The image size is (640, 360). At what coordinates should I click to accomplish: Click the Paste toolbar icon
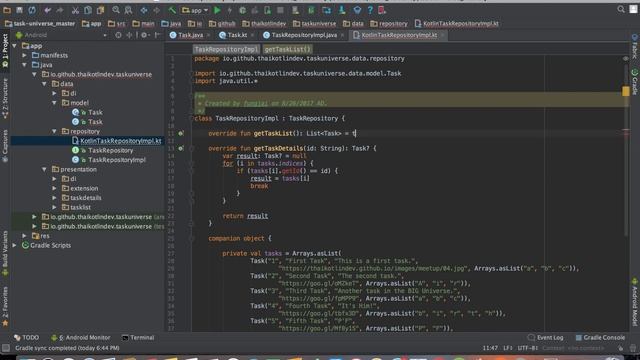[x=100, y=10]
